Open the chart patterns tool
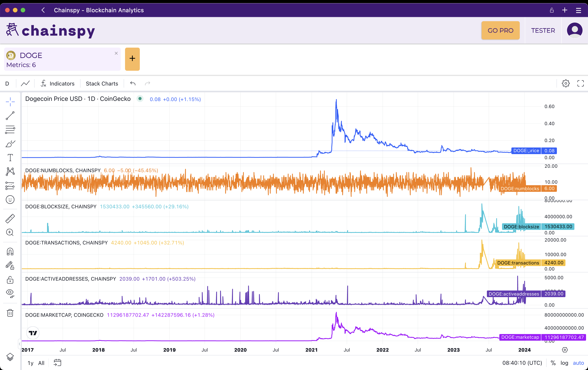Image resolution: width=588 pixels, height=370 pixels. [10, 172]
